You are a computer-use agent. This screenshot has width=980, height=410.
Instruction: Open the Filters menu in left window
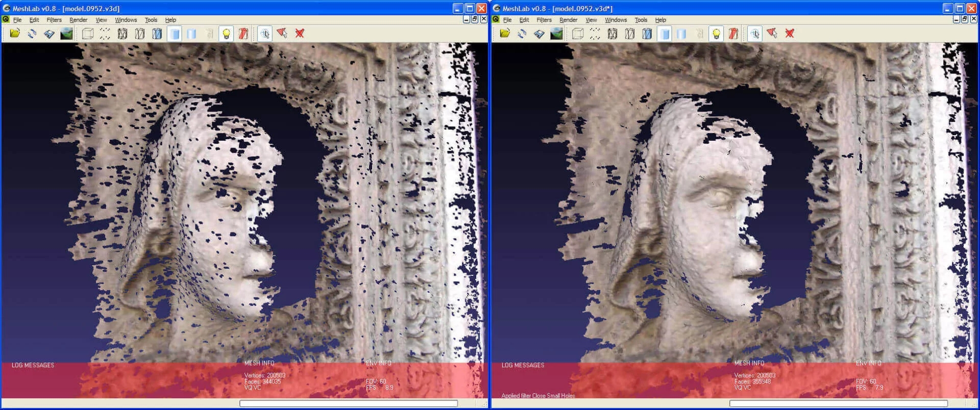click(54, 20)
